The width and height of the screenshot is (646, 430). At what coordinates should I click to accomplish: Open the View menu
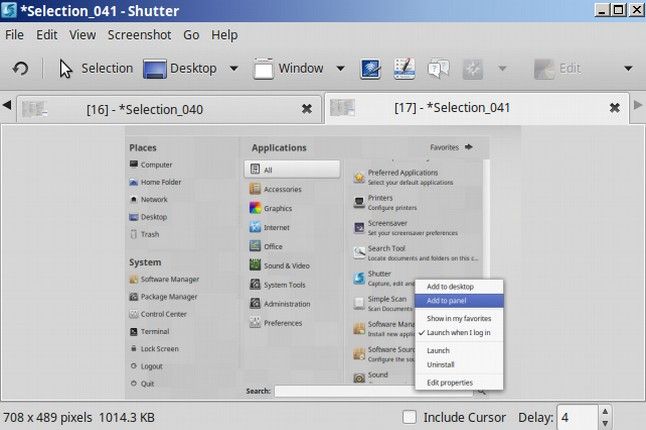coord(82,35)
